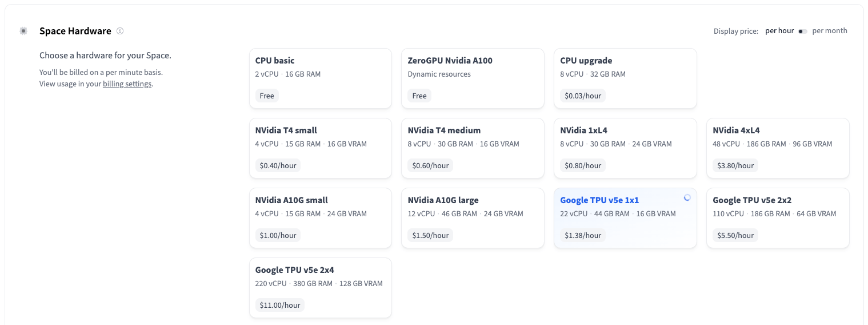This screenshot has height=325, width=868.
Task: Choose the NVidia T4 medium hardware
Action: [x=473, y=148]
